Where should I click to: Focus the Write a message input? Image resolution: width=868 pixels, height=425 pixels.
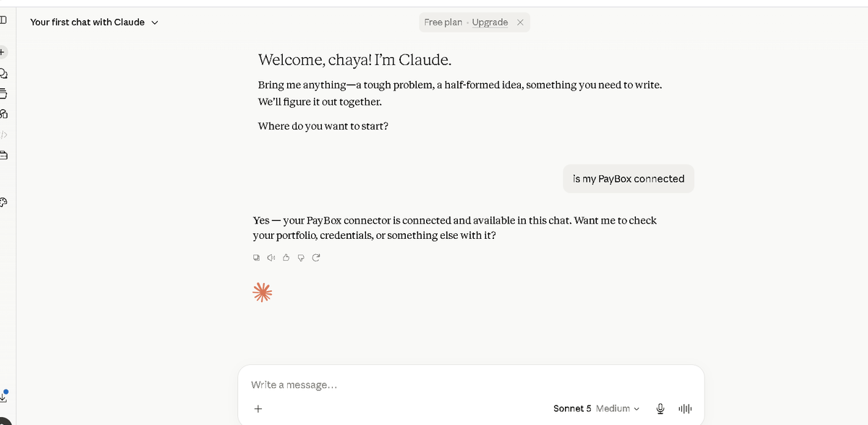pyautogui.click(x=471, y=384)
